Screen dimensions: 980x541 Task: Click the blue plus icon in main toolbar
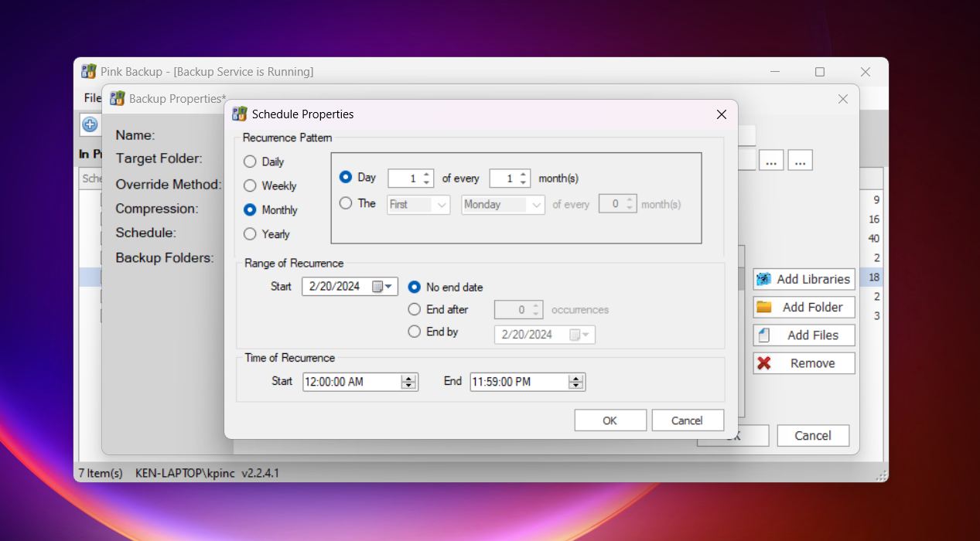click(x=90, y=124)
